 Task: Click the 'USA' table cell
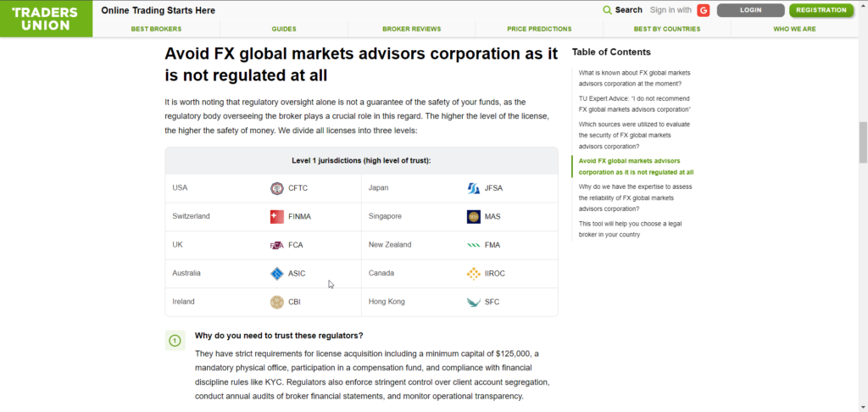tap(180, 187)
